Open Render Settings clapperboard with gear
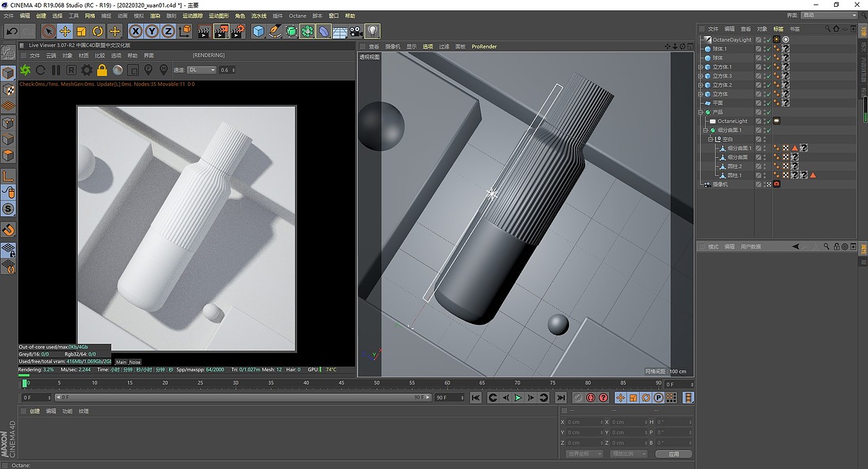868x469 pixels. tap(238, 31)
